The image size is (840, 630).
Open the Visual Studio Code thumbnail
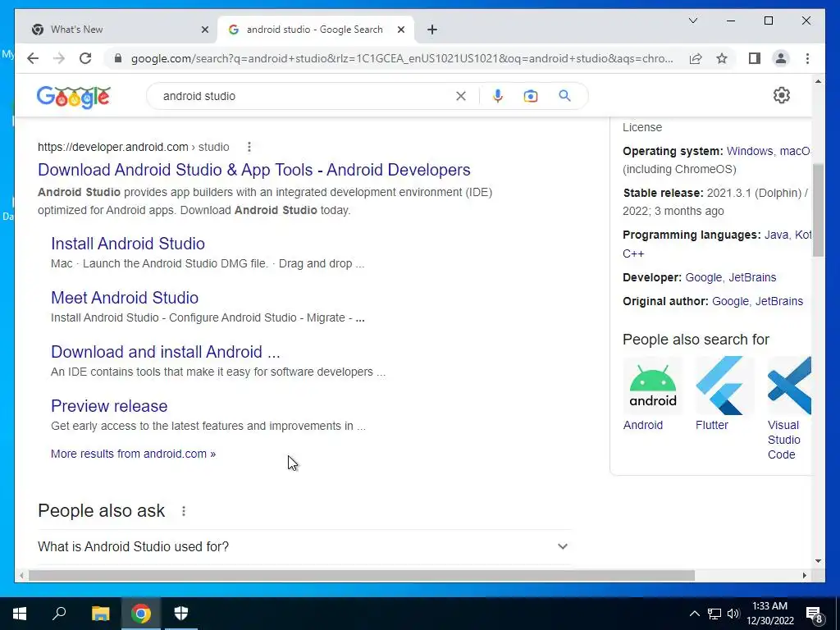[789, 386]
